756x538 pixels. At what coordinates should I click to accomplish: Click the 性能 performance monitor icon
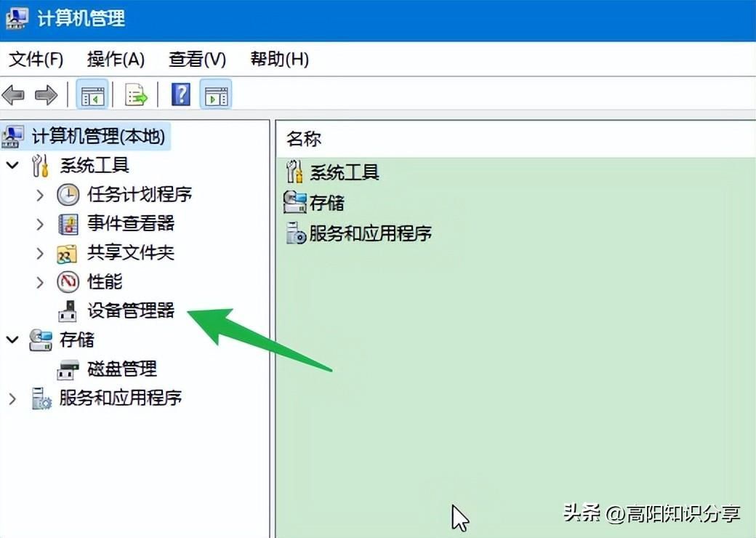68,282
